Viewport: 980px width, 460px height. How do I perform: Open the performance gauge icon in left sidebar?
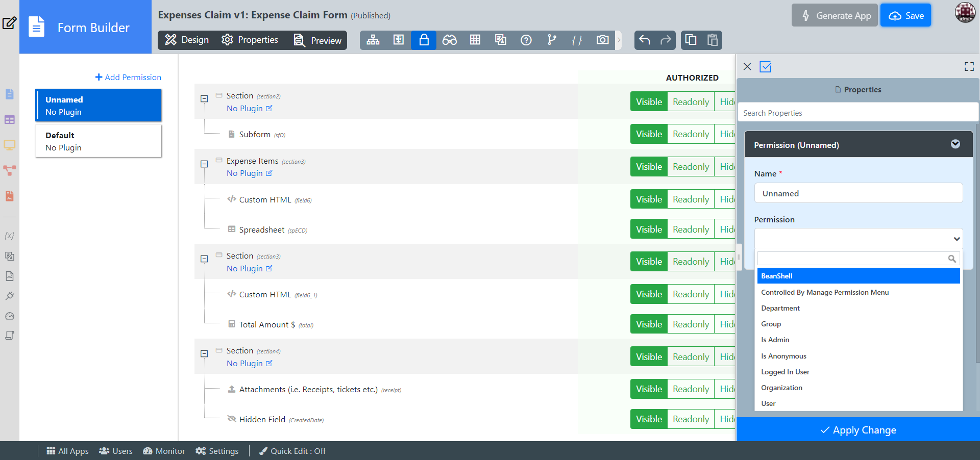(10, 316)
